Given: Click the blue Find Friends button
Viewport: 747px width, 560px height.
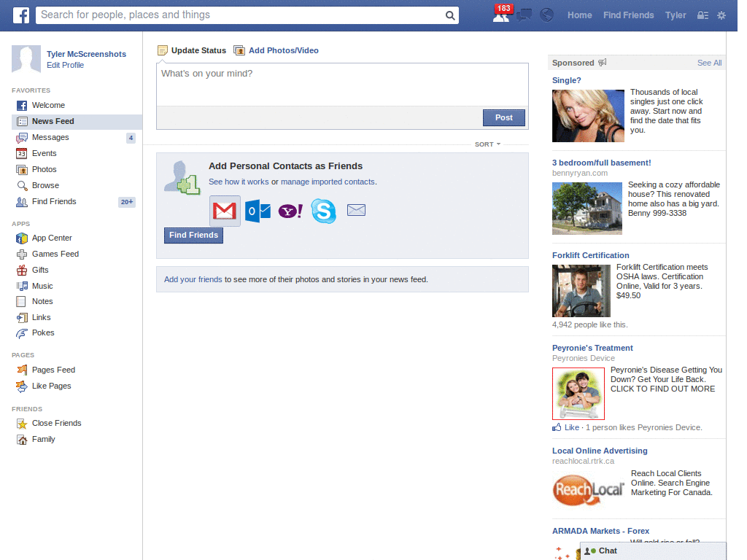Looking at the screenshot, I should click(193, 236).
